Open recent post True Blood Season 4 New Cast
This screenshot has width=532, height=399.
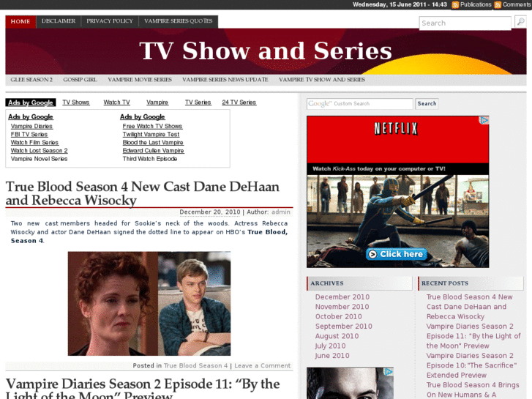[469, 307]
